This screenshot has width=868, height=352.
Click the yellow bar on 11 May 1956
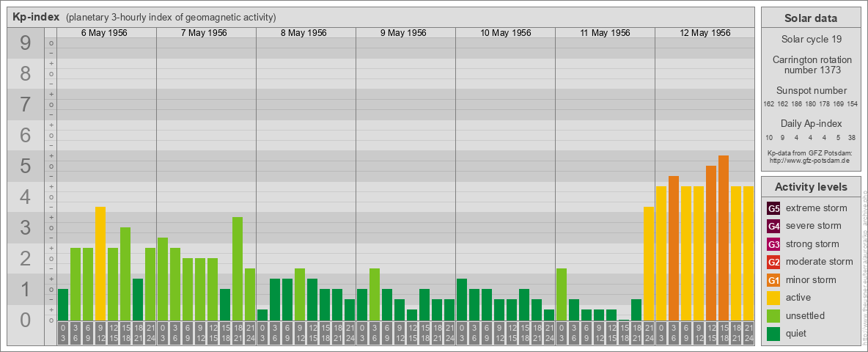click(x=648, y=263)
